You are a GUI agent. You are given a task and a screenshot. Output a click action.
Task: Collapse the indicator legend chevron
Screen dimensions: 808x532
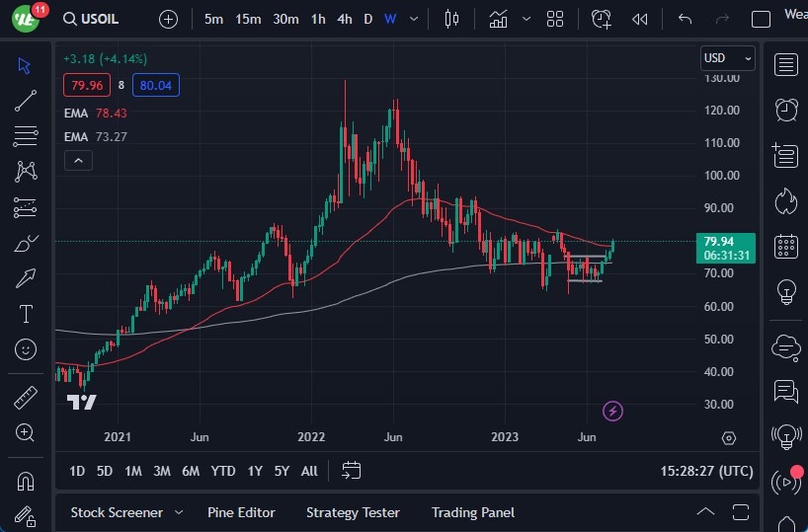tap(78, 160)
